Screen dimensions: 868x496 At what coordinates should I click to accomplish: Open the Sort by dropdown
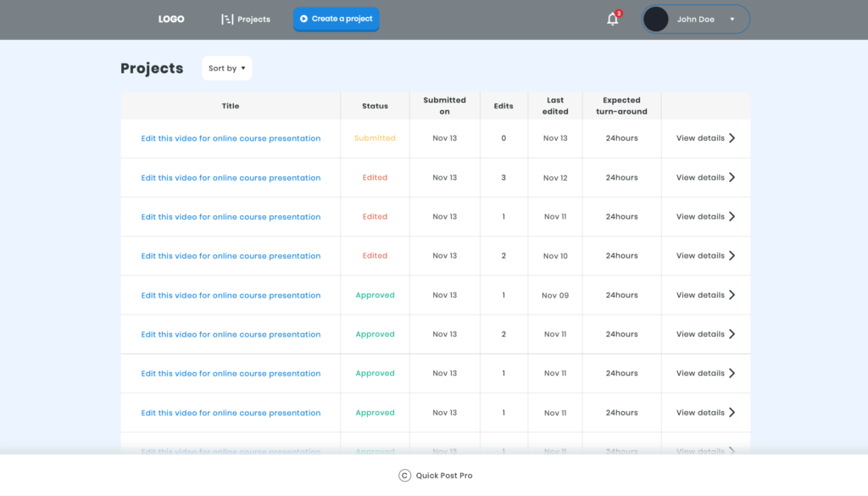(x=227, y=68)
